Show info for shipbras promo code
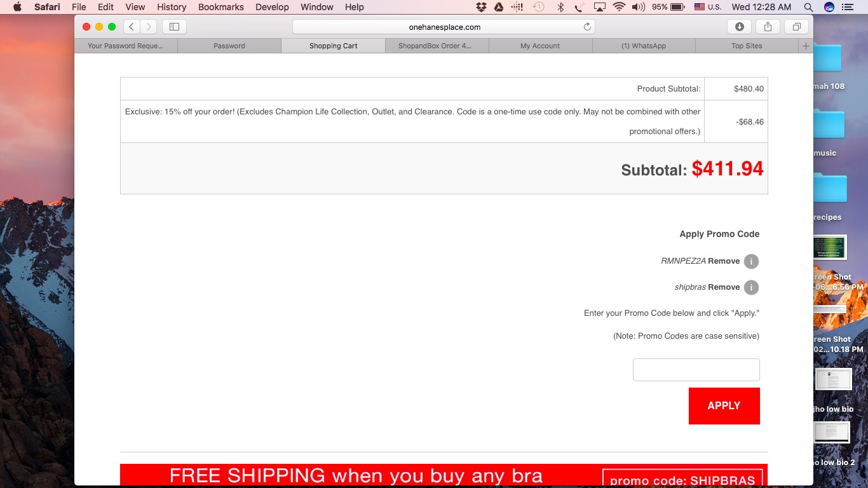This screenshot has height=488, width=868. 751,287
